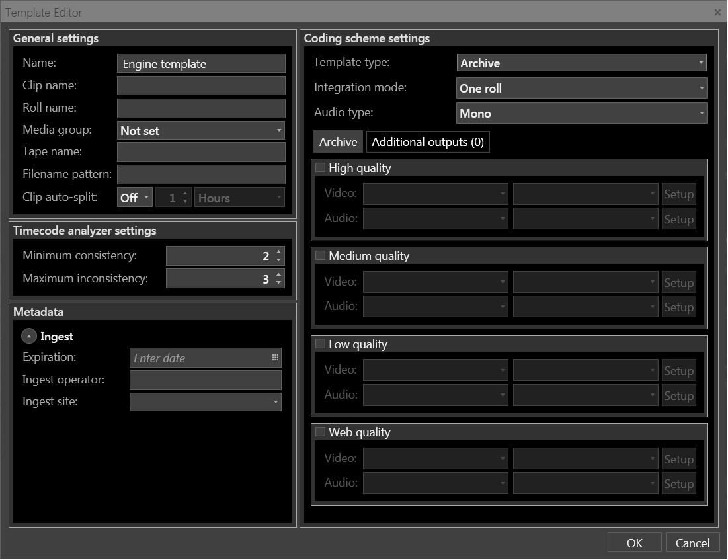Click Setup for Web quality Video
The image size is (728, 560).
point(678,459)
